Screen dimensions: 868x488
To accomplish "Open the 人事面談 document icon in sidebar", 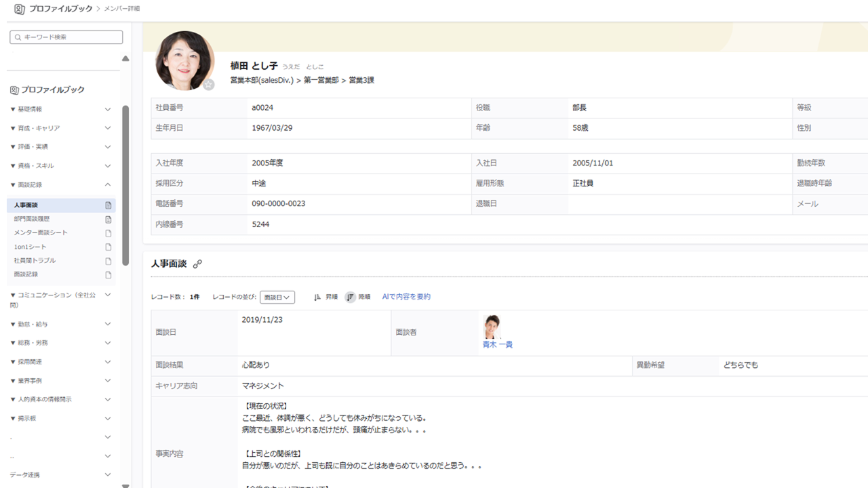I will (x=108, y=205).
